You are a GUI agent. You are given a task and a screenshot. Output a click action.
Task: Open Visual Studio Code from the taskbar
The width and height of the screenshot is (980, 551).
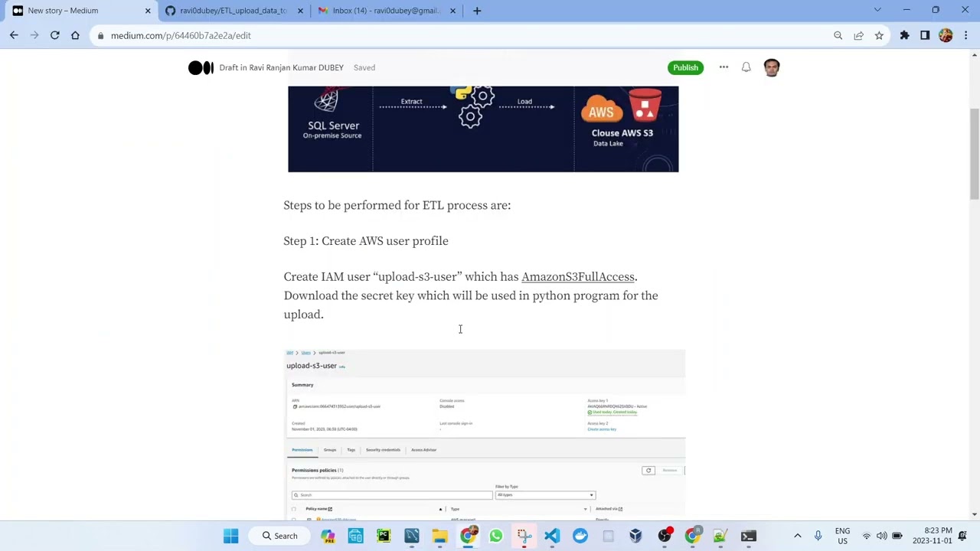click(552, 536)
